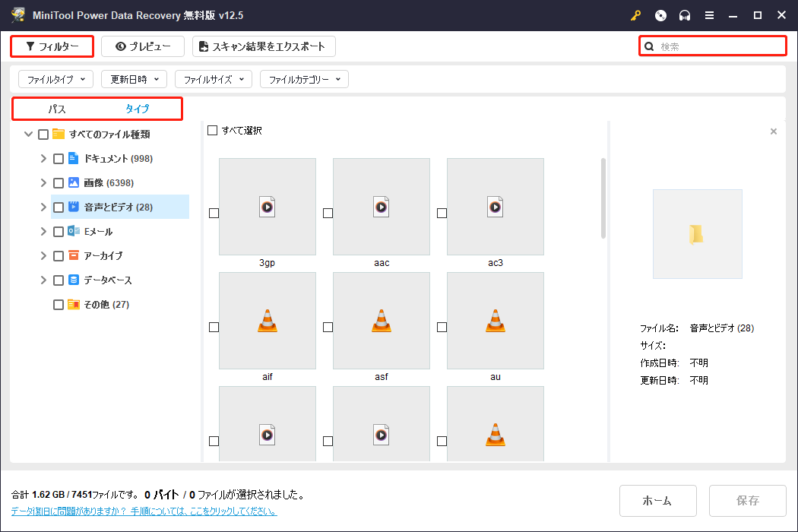Click the headphones support icon
The image size is (798, 532).
point(685,15)
